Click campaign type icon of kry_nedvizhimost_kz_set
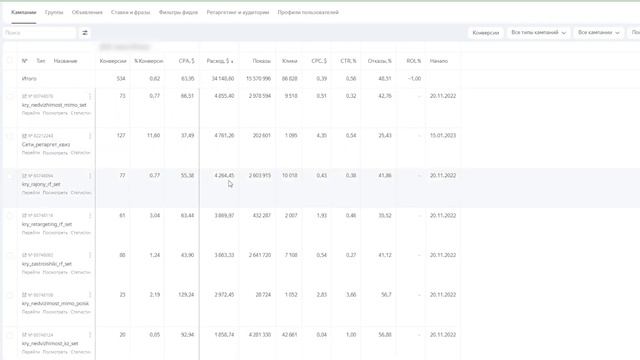The image size is (640, 360). pos(24,335)
